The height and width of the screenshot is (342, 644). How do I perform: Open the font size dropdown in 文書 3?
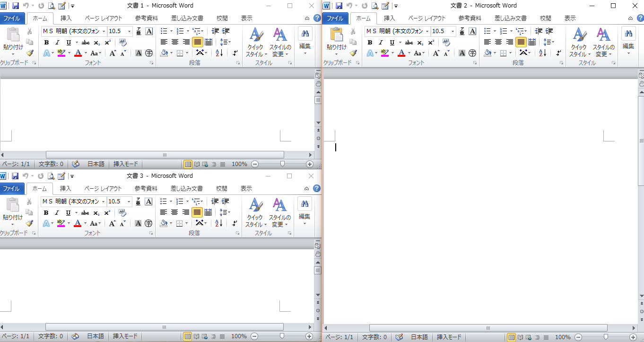pyautogui.click(x=128, y=202)
